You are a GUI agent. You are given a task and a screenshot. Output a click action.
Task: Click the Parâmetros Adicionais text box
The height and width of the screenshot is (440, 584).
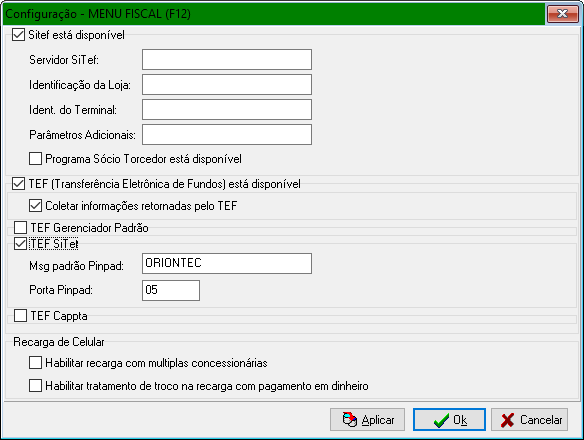[x=227, y=134]
